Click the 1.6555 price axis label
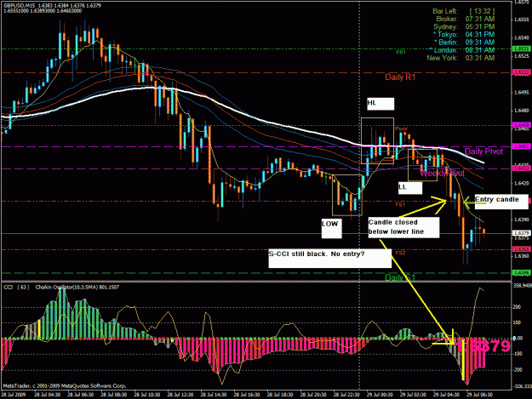This screenshot has height=399, width=532. click(522, 20)
